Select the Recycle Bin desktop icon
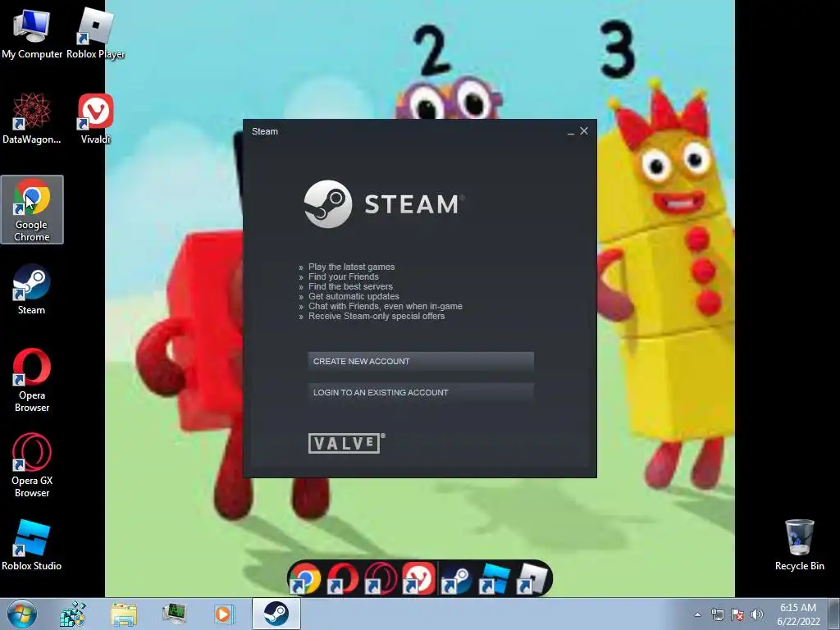 [799, 545]
